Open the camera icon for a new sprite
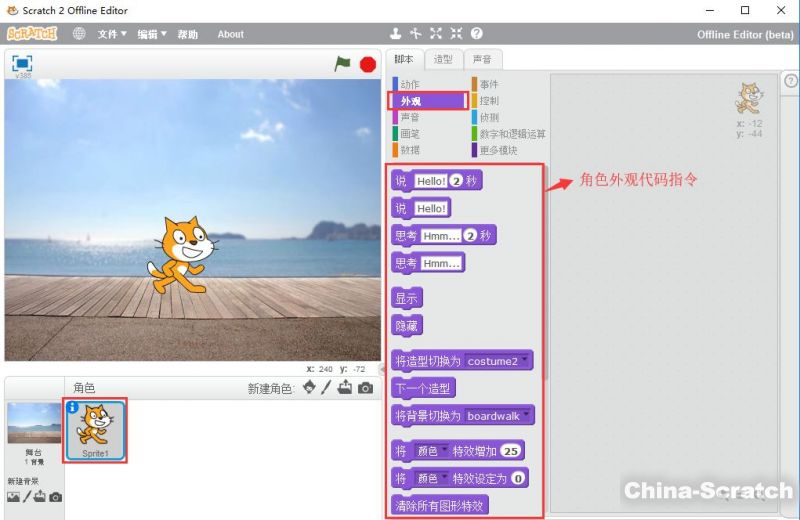The width and height of the screenshot is (800, 520). (366, 388)
